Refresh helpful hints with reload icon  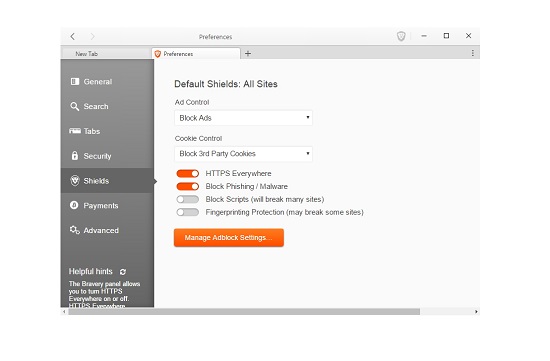coord(123,272)
